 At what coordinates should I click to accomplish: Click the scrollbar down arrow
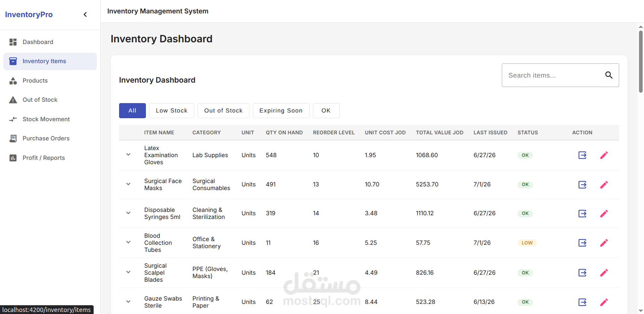pos(641,311)
